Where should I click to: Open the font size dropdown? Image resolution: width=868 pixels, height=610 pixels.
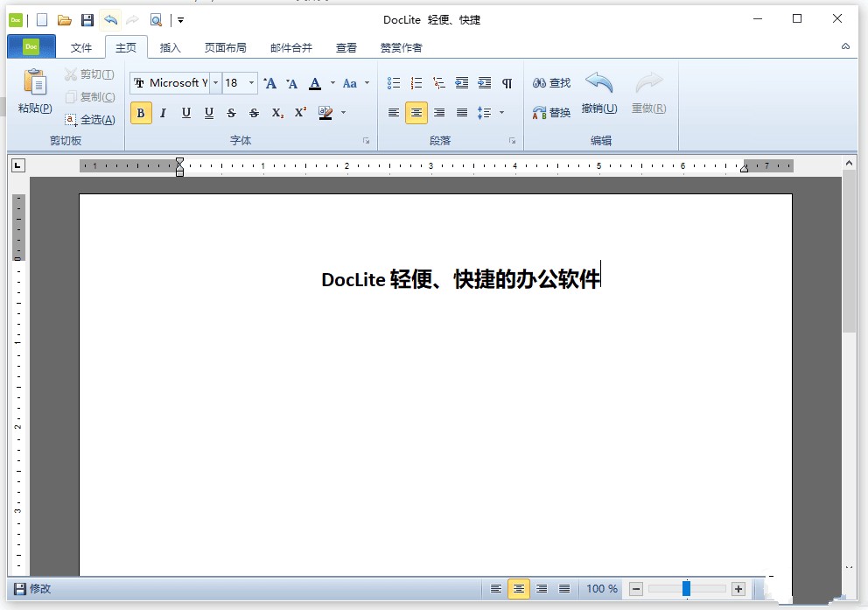[251, 83]
